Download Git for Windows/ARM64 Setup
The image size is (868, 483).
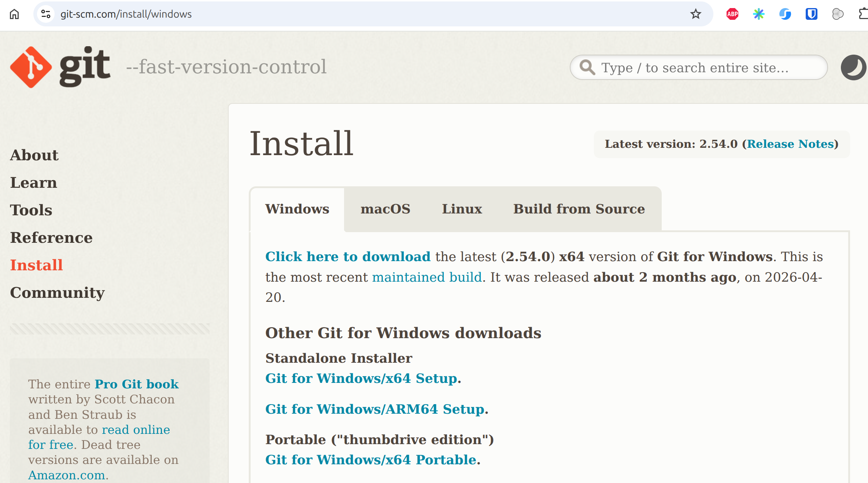coord(375,409)
